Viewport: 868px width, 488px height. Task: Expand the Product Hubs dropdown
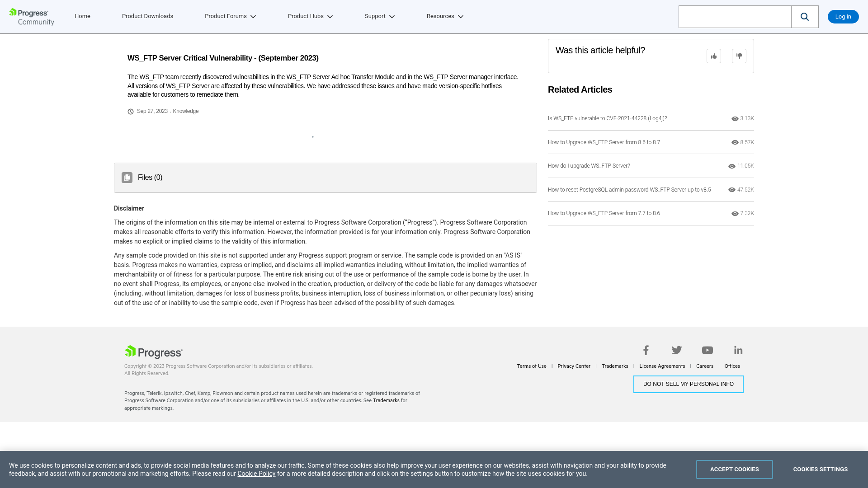tap(310, 16)
